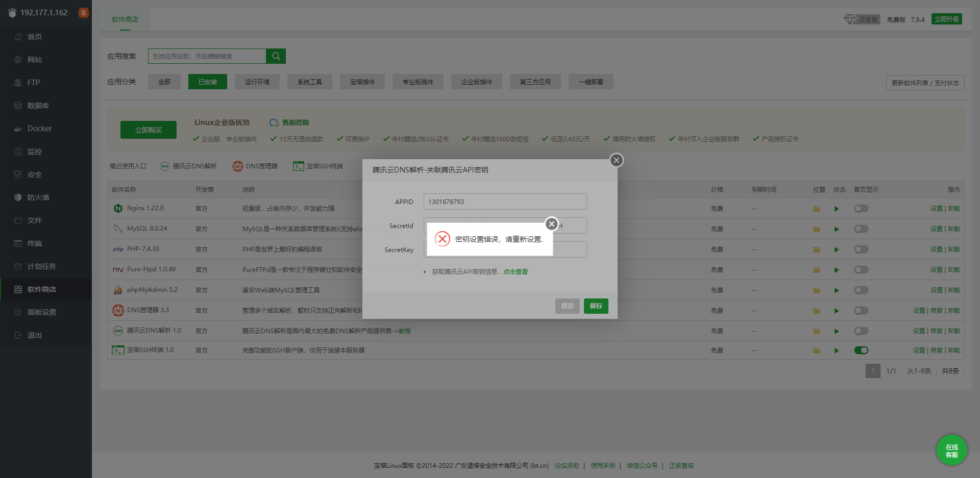
Task: Toggle 首页显示 for PHP-7.4.30
Action: point(861,249)
